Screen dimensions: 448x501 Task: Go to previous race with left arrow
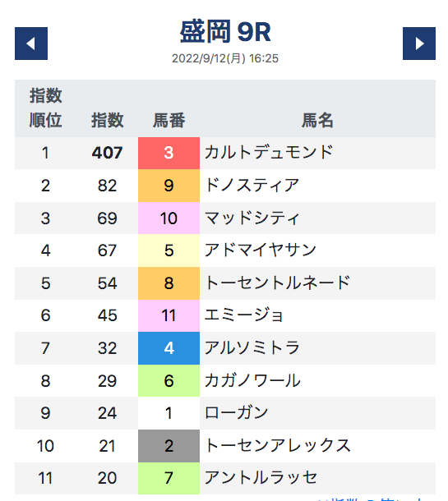coord(31,44)
